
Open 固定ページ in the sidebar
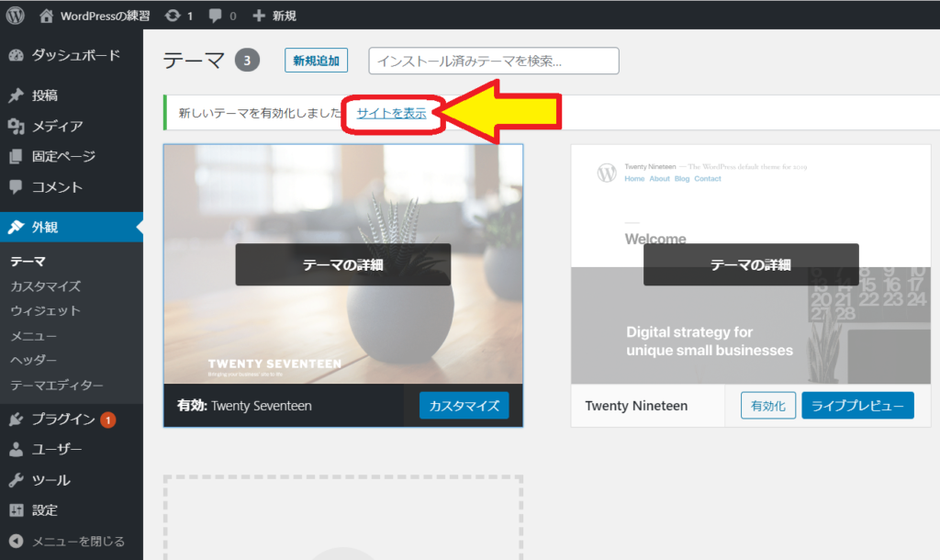(63, 156)
